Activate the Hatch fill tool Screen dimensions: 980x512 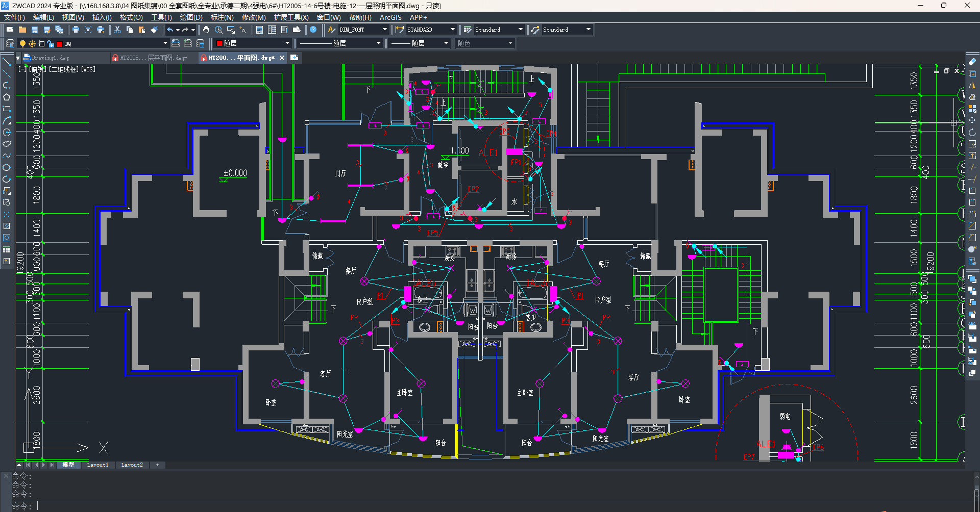tap(7, 226)
